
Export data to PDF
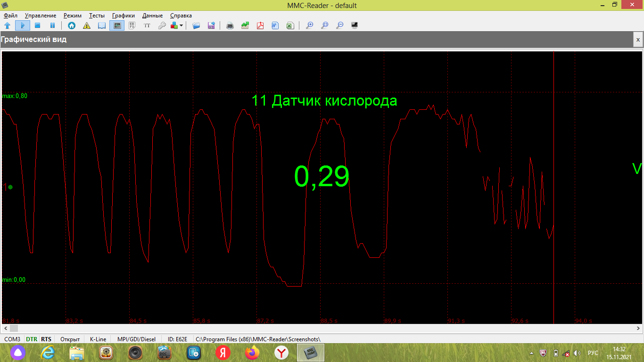coord(260,25)
